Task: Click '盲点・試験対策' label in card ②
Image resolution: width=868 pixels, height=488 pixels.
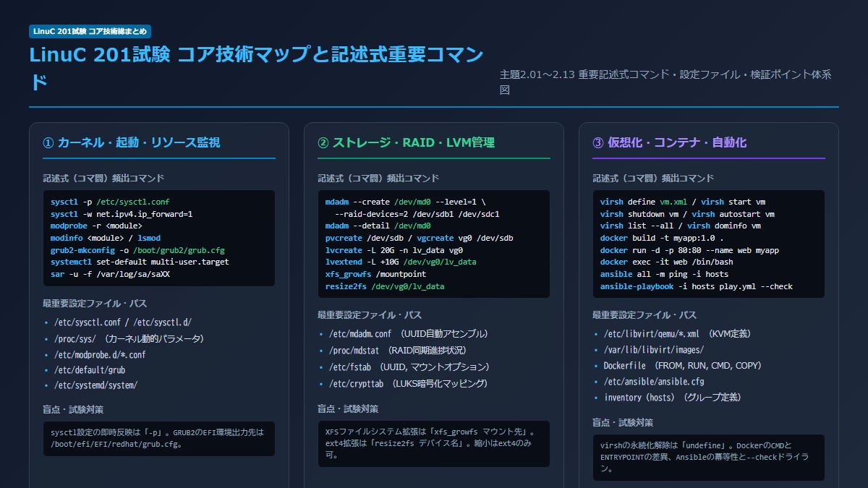Action: pos(348,409)
